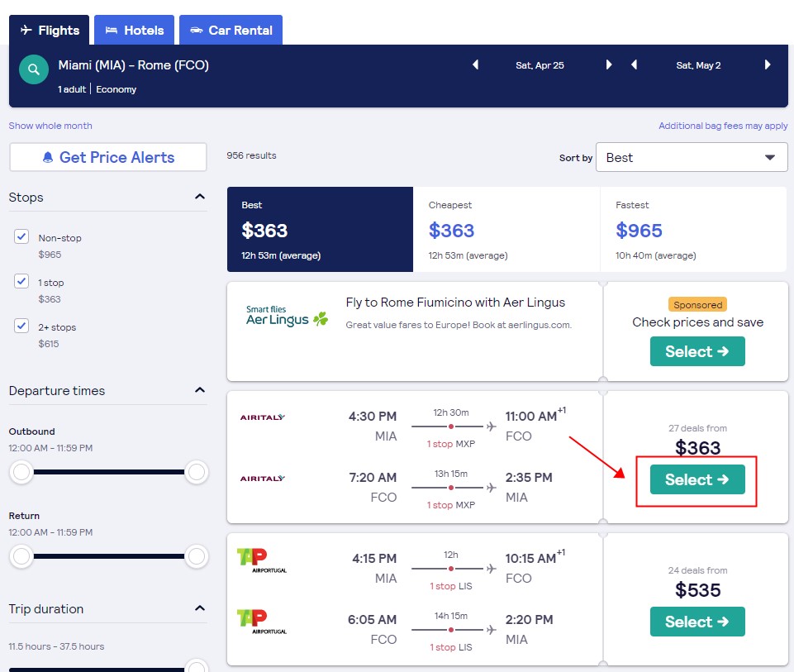Go to previous return date before May 2
This screenshot has width=794, height=672.
coord(634,64)
